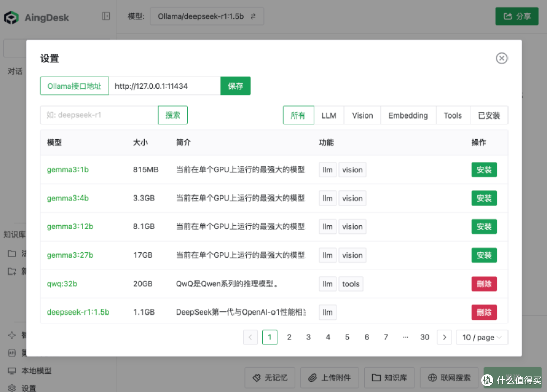Open the gemma3:12b model link
This screenshot has height=392, width=547.
70,227
